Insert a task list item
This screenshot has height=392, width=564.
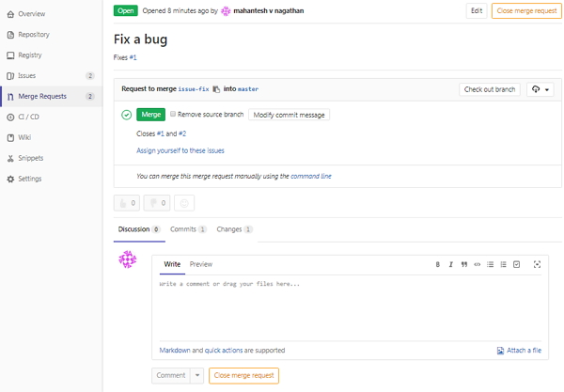point(516,265)
